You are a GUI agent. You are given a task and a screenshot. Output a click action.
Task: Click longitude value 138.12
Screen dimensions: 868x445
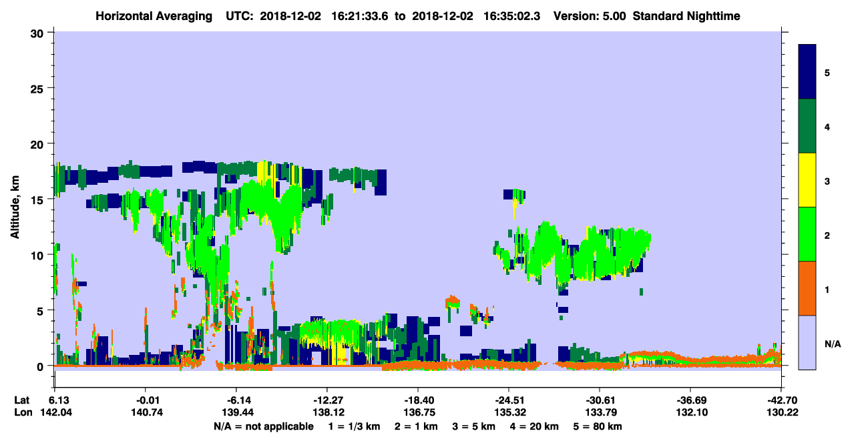pyautogui.click(x=327, y=412)
